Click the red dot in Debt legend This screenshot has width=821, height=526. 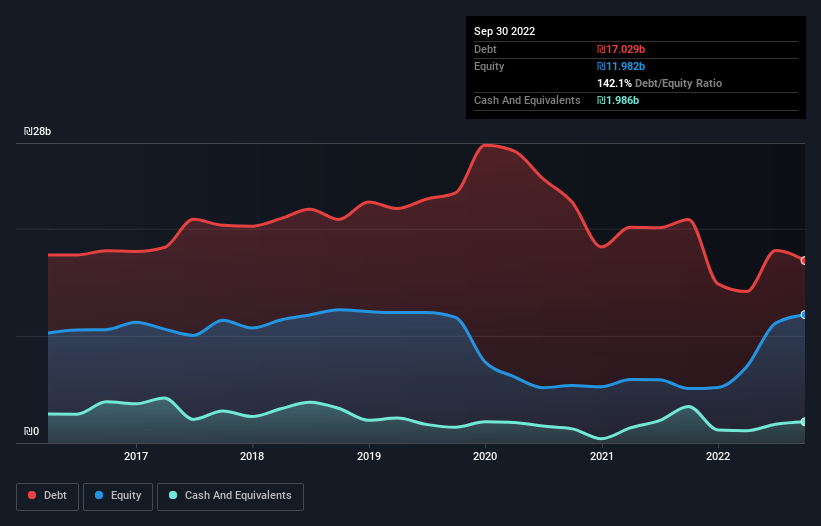click(32, 495)
